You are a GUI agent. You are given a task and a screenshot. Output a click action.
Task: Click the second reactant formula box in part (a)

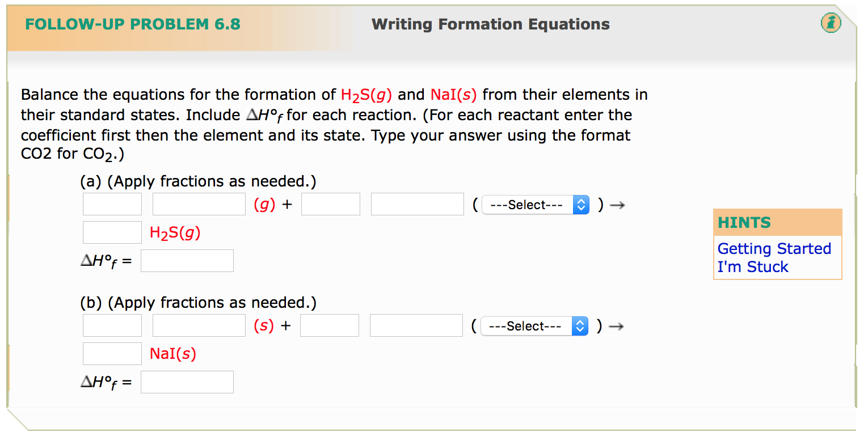click(x=417, y=204)
